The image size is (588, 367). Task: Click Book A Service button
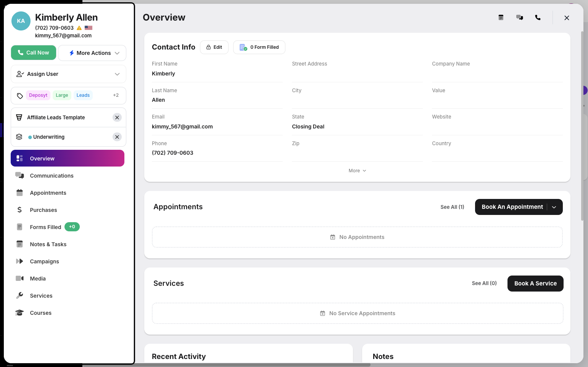[535, 284]
